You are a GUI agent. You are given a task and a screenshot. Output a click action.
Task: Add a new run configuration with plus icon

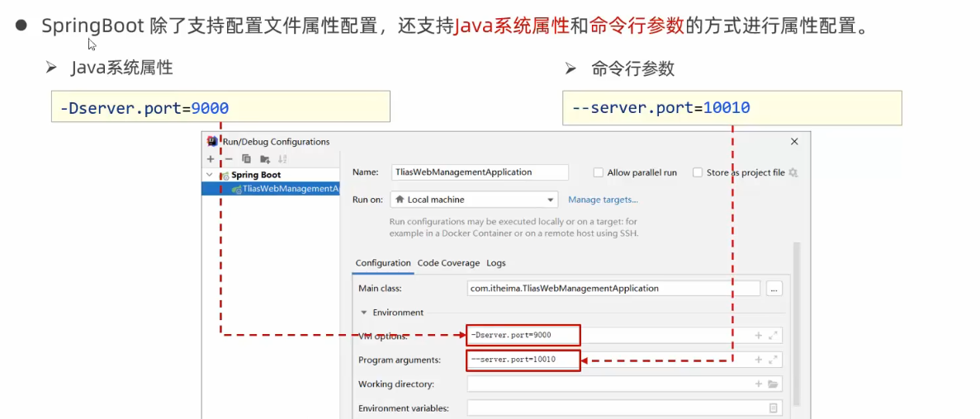[211, 159]
